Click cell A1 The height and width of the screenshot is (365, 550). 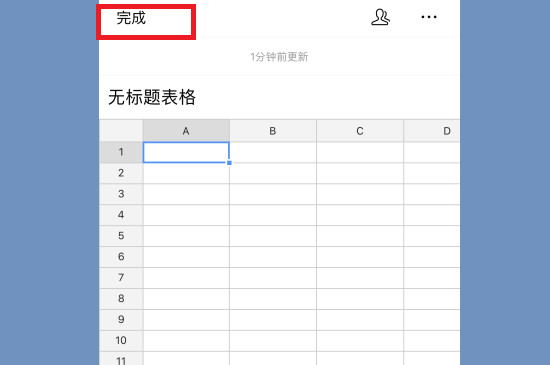pos(186,152)
